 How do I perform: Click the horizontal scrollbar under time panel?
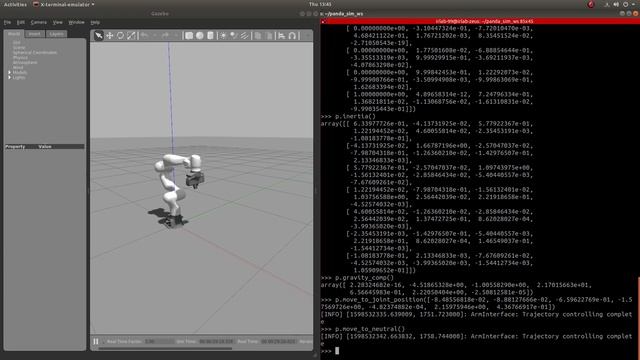click(165, 349)
